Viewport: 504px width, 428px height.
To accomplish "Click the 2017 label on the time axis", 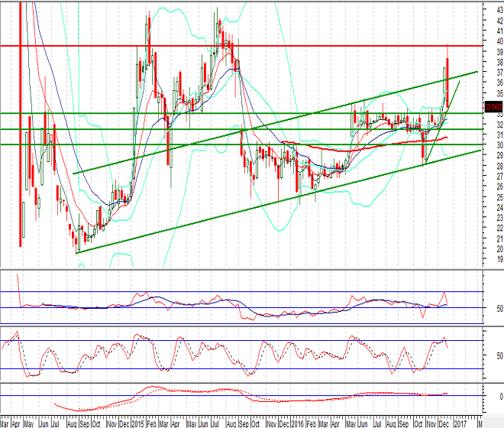I will [x=460, y=424].
